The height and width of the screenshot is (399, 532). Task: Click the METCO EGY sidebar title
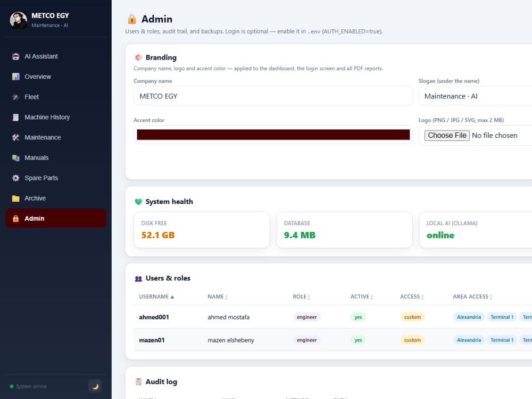(x=50, y=15)
